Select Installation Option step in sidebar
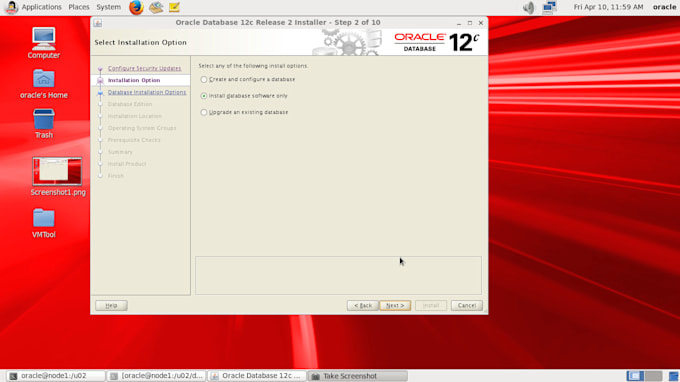The image size is (680, 382). [134, 80]
